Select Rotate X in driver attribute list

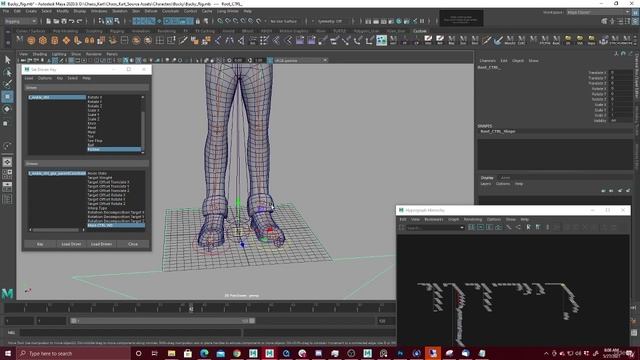(95, 98)
